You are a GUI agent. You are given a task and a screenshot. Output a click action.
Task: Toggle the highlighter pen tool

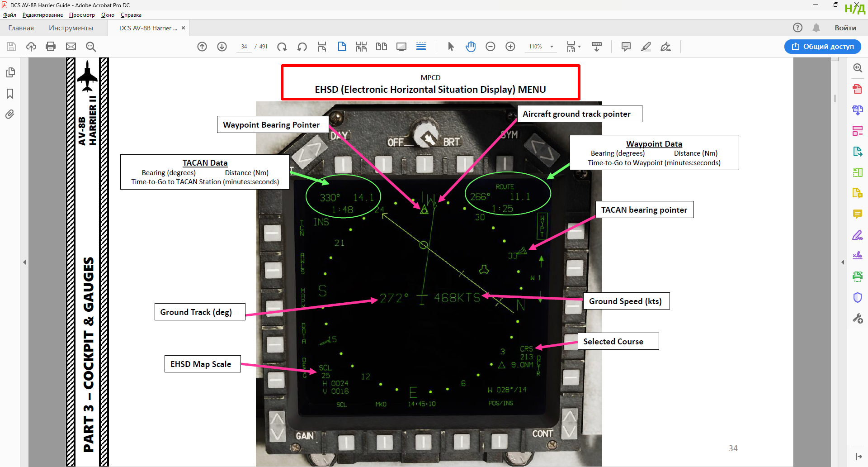[x=646, y=47]
